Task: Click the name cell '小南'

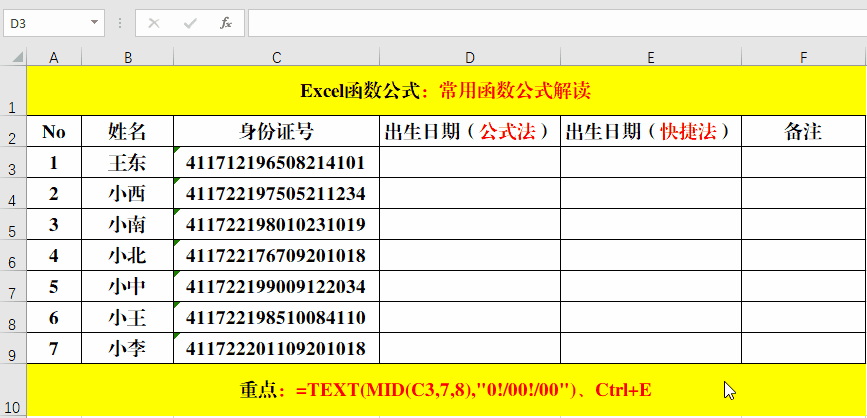Action: click(x=128, y=224)
